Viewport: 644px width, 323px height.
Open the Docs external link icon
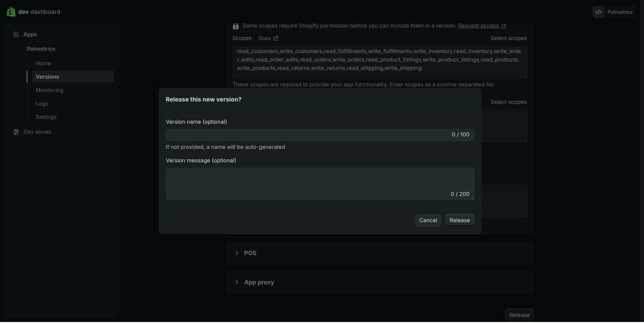point(276,38)
